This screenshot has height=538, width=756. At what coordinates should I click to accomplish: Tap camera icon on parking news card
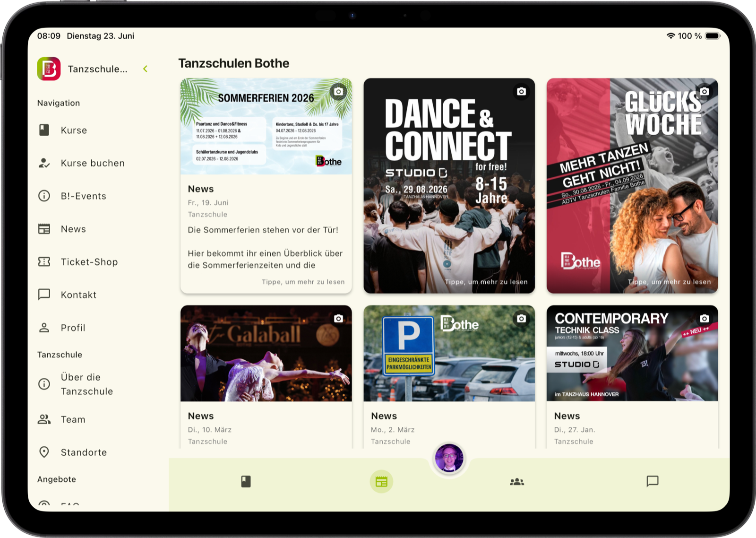[521, 318]
